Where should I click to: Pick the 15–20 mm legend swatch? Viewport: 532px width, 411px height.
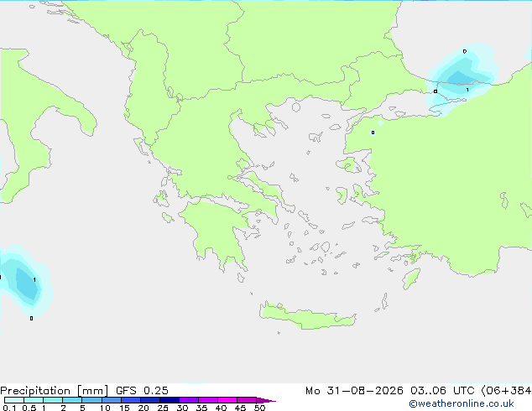(130, 400)
